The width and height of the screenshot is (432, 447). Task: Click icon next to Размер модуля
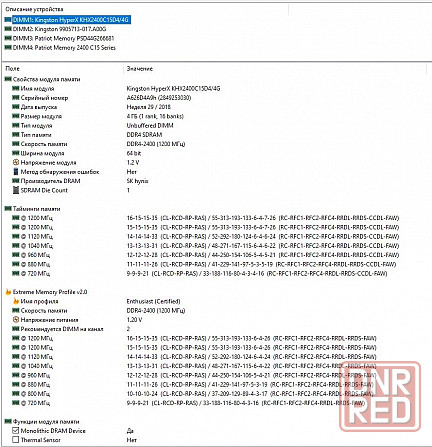tap(16, 116)
